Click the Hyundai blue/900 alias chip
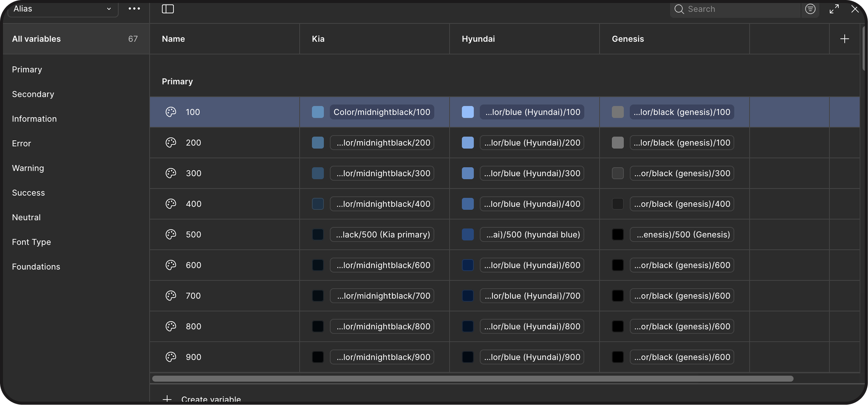This screenshot has width=868, height=405. 532,357
